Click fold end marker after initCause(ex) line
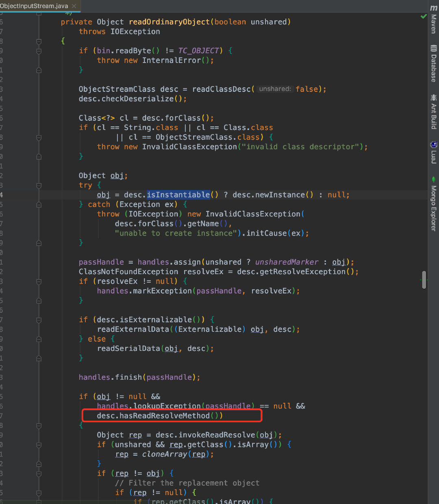This screenshot has height=504, width=439. tap(39, 243)
